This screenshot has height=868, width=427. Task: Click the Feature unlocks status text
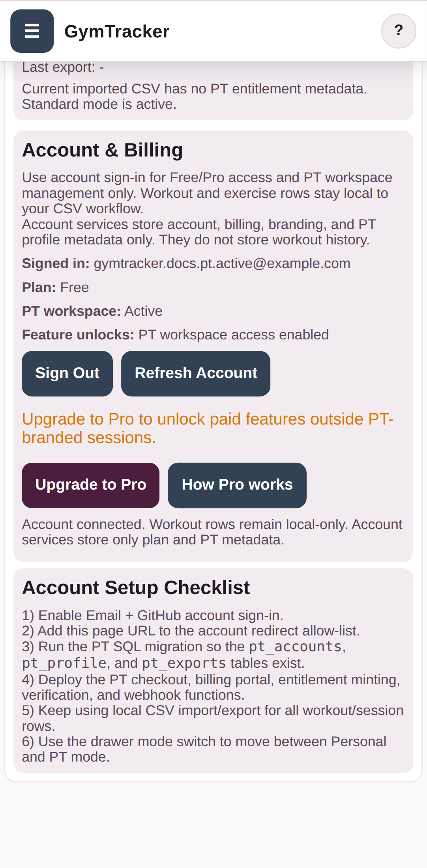point(176,334)
